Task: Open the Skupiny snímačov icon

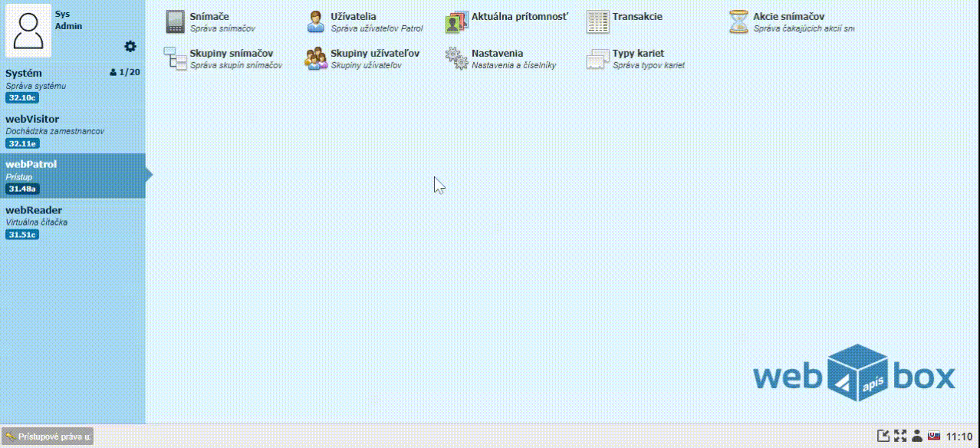Action: [x=176, y=59]
